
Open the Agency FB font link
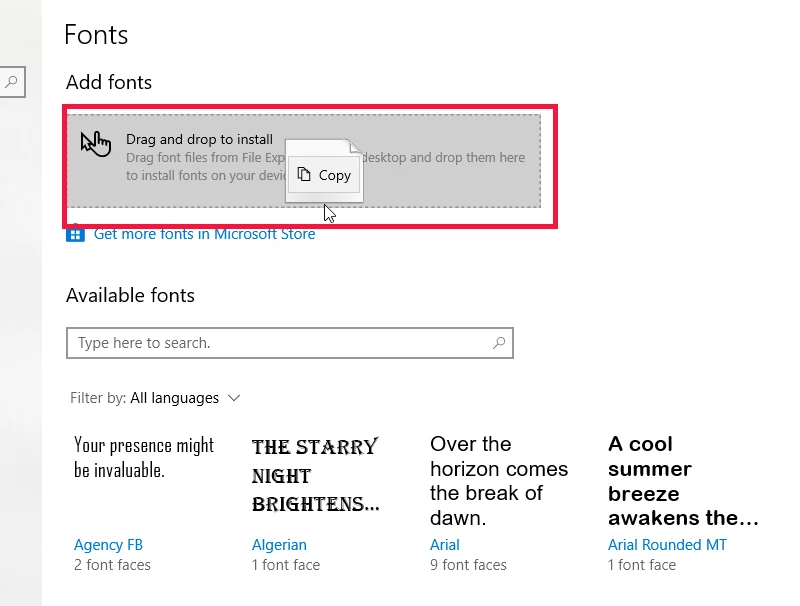(108, 545)
